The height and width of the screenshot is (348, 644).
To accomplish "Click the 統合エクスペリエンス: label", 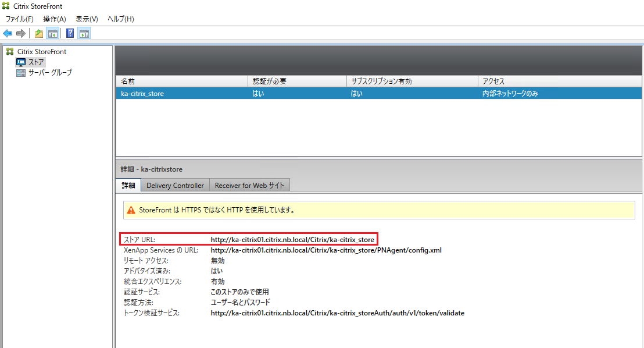I will click(153, 281).
